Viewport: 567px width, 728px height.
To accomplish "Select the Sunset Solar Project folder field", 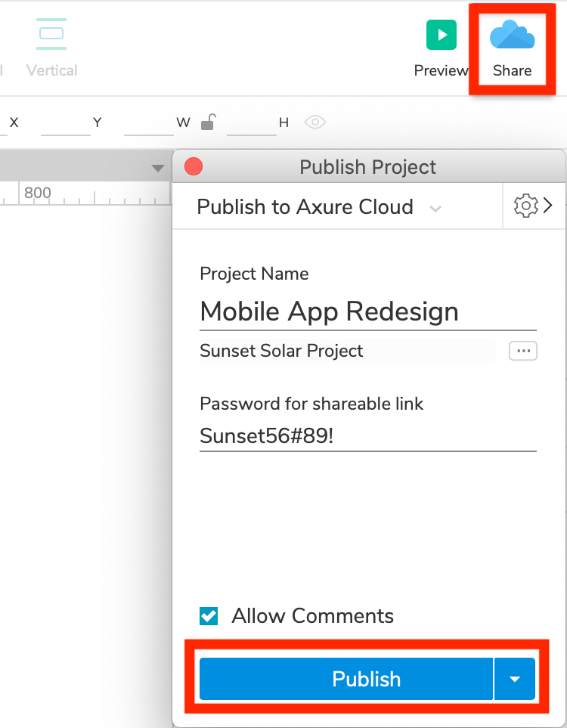I will (x=347, y=351).
